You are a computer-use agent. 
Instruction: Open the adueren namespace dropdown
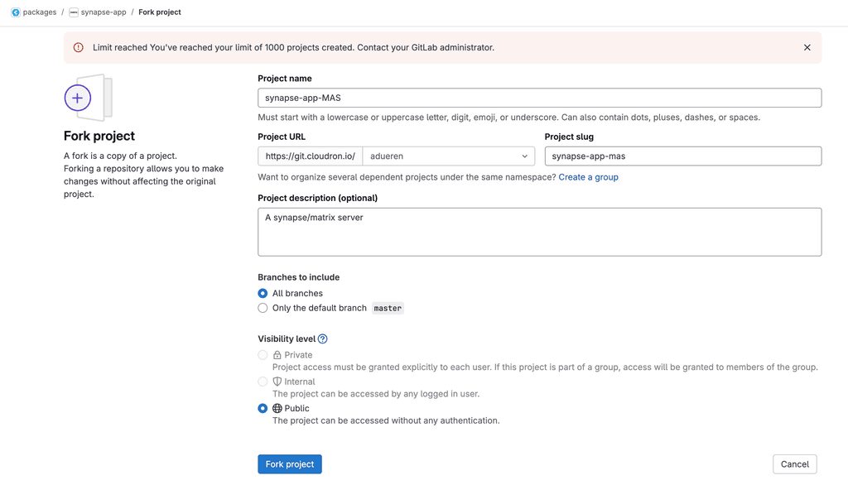point(447,156)
